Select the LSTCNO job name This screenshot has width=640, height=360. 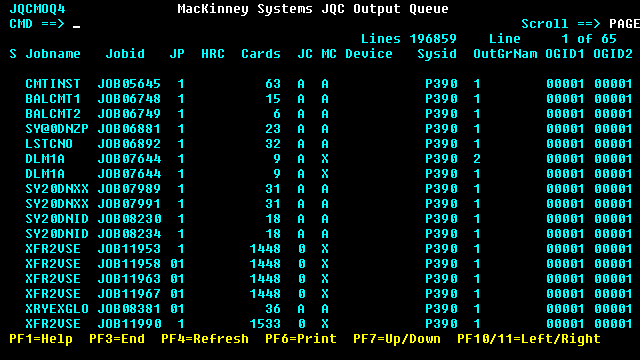point(49,144)
